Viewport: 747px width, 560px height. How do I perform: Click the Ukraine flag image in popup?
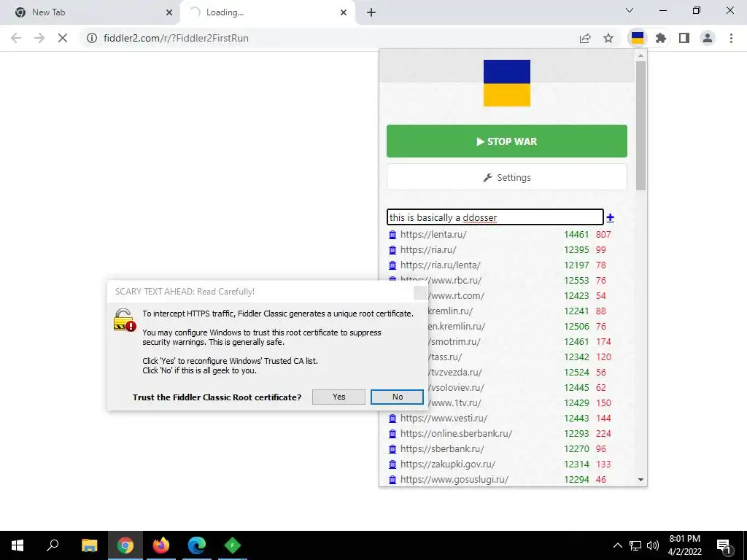(x=507, y=83)
